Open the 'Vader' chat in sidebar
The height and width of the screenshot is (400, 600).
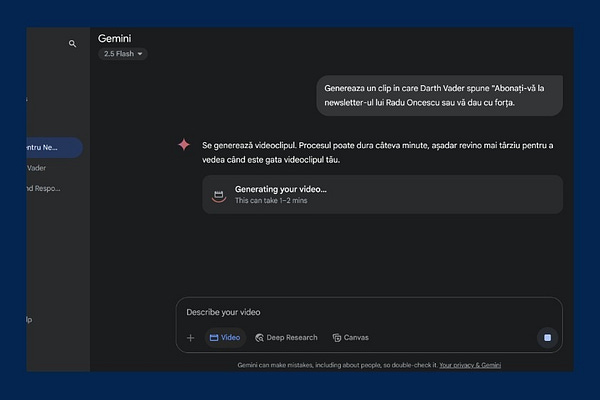click(x=36, y=168)
